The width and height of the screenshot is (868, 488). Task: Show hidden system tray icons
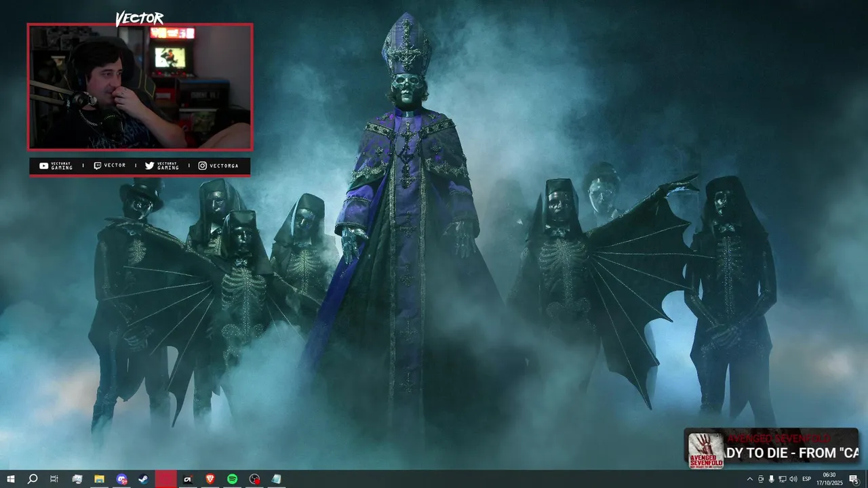point(749,479)
